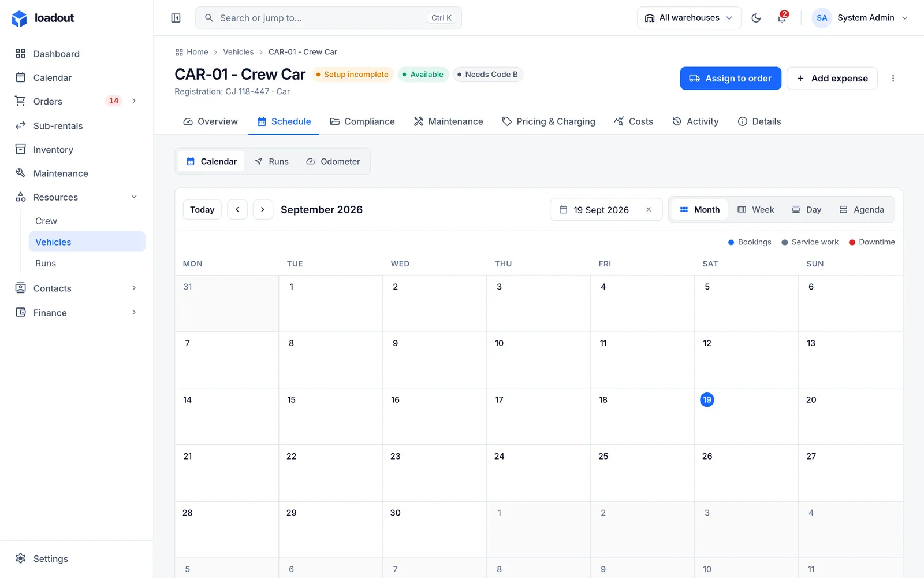This screenshot has height=578, width=924.
Task: Click the Setup incomplete status badge
Action: pyautogui.click(x=353, y=75)
